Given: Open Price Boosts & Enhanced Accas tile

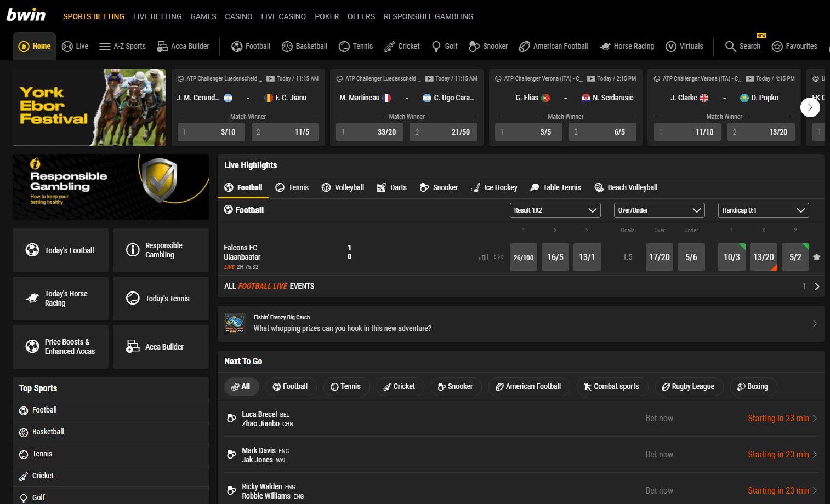Looking at the screenshot, I should pos(60,347).
